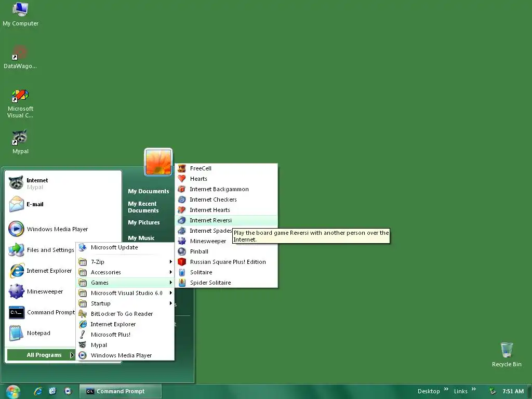Click the Solitaire card icon
Viewport: 532px width, 399px height.
point(182,272)
